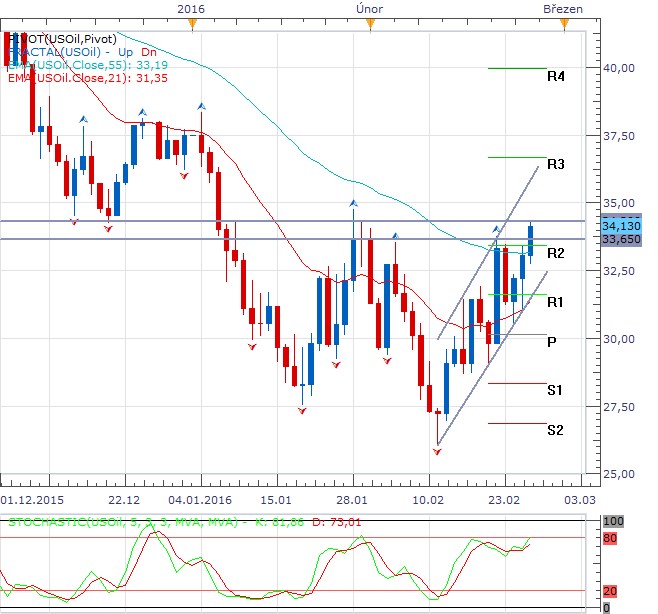This screenshot has width=658, height=614.
Task: Click the stochastic 80 overbought level tag
Action: (610, 538)
